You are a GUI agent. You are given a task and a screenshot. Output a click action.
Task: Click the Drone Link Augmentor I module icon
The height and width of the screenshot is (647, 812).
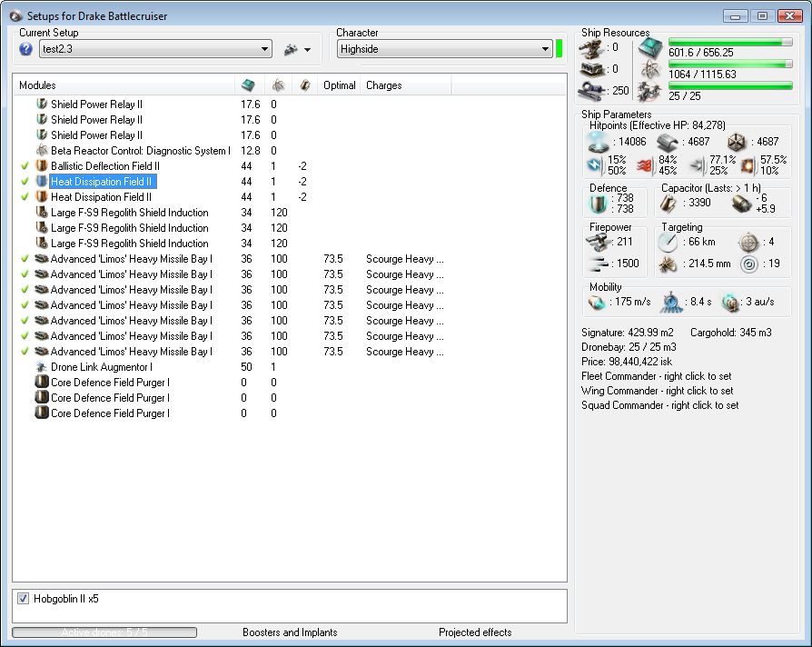pos(41,367)
